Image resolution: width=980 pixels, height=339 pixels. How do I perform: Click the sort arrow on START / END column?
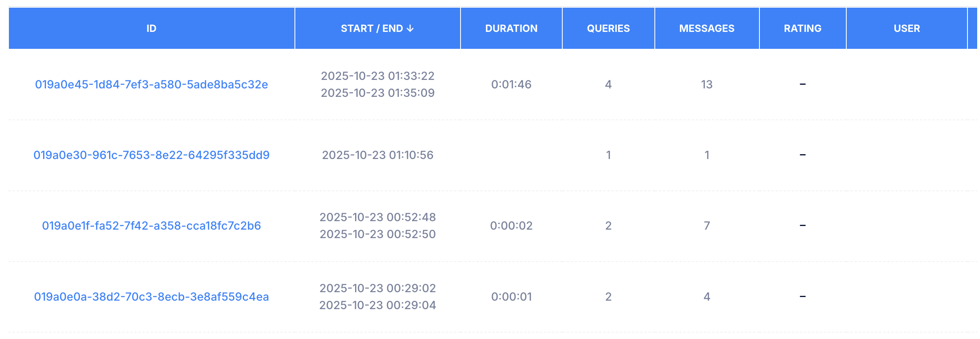click(411, 28)
